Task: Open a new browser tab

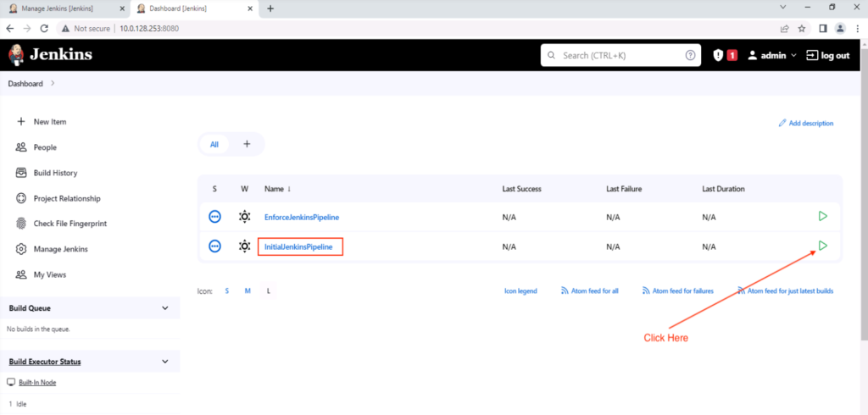Action: tap(270, 8)
